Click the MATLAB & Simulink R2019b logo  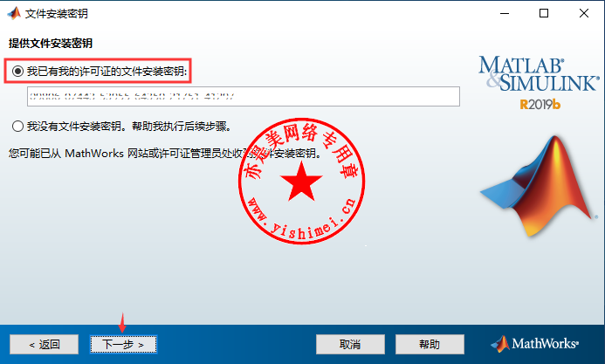tap(539, 83)
